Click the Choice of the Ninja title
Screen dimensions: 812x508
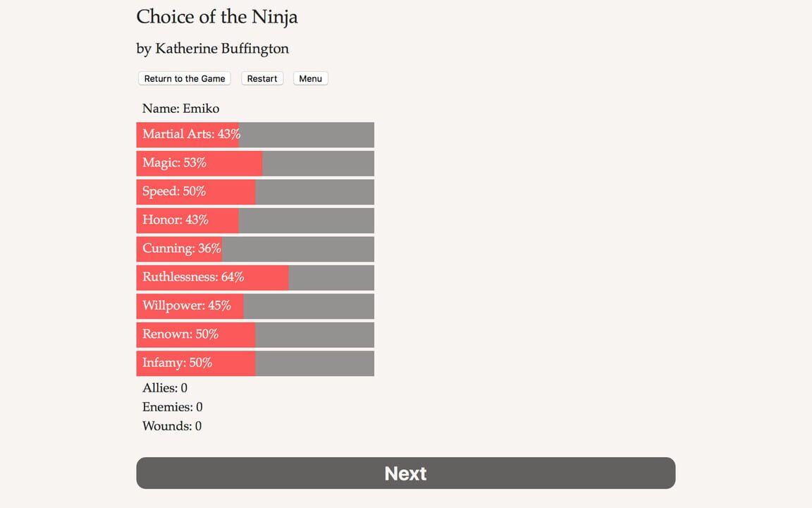217,16
